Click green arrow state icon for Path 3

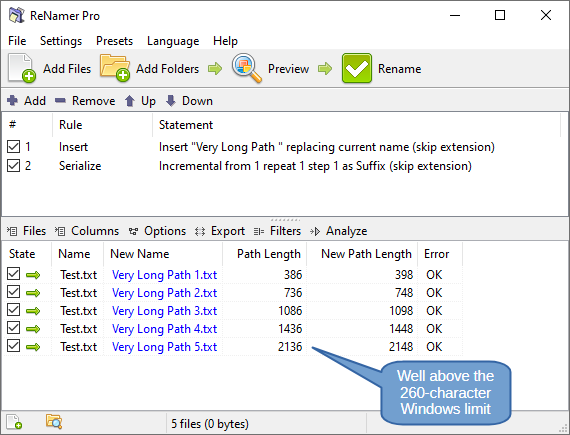pyautogui.click(x=33, y=311)
